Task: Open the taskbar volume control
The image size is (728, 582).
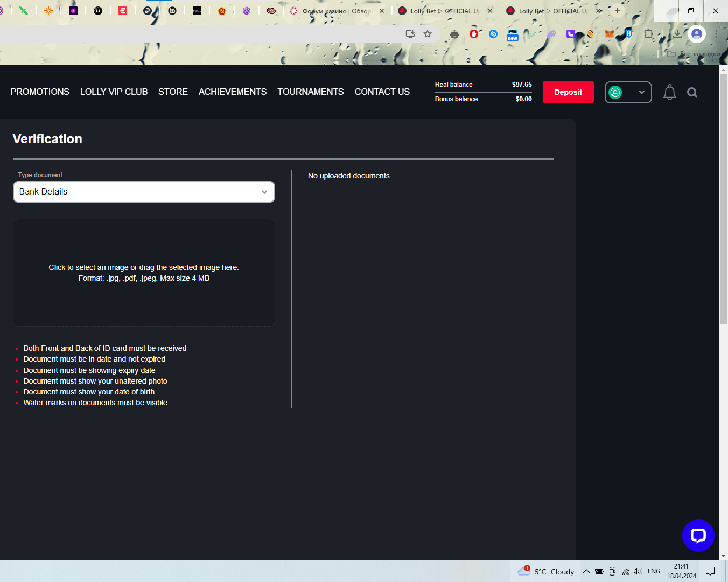Action: [x=638, y=571]
